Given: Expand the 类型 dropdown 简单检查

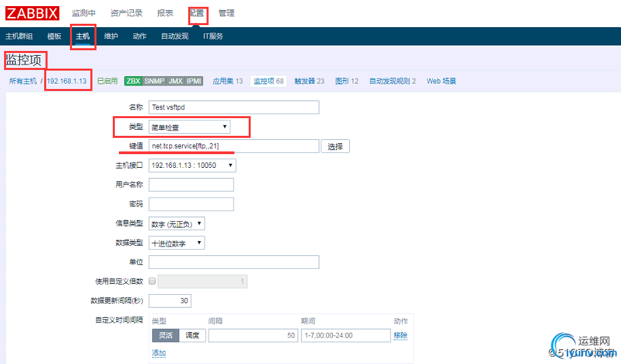Looking at the screenshot, I should (190, 127).
